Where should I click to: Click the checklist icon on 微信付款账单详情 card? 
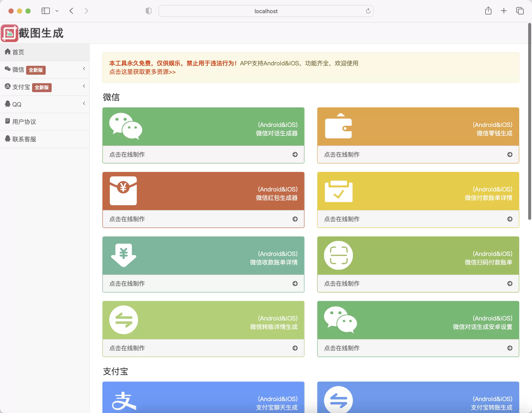(x=339, y=191)
